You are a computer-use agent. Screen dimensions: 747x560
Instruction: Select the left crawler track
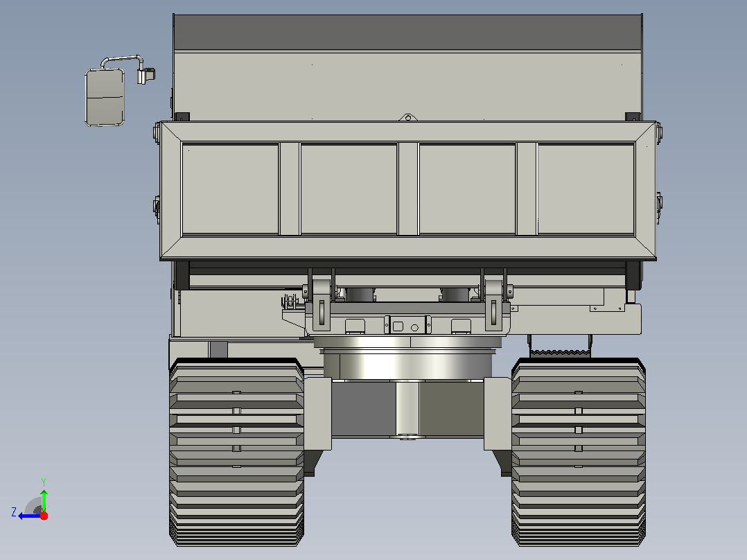tap(237, 452)
